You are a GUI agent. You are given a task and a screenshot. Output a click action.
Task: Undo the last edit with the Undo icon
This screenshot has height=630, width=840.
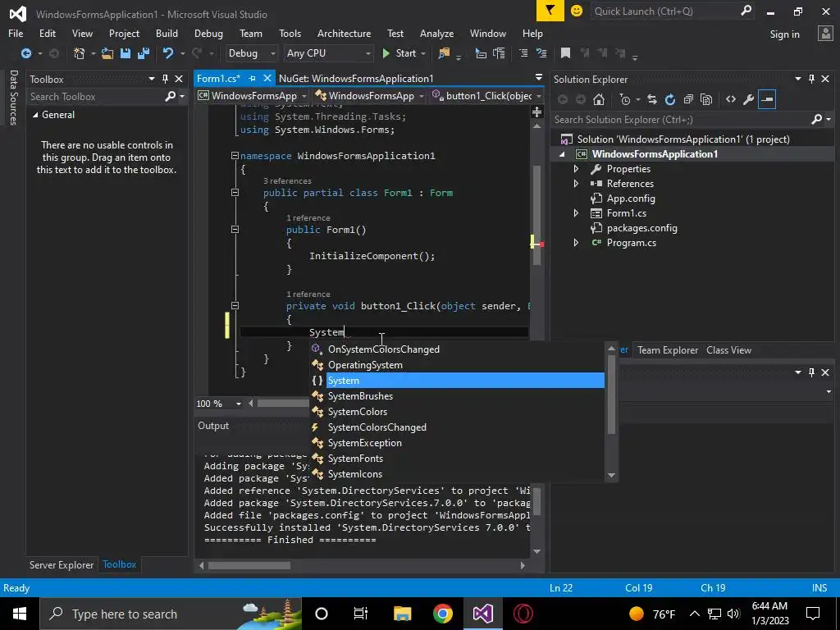168,53
